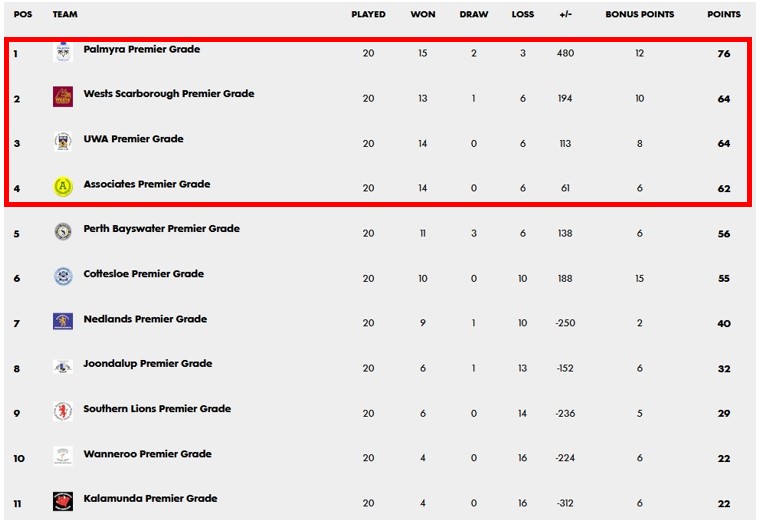Viewport: 760px width, 522px height.
Task: Click the Wanneroo club logo
Action: tap(63, 456)
